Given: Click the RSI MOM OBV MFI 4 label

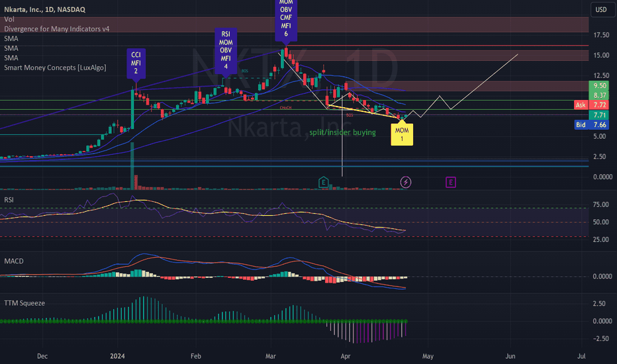Looking at the screenshot, I should point(226,50).
